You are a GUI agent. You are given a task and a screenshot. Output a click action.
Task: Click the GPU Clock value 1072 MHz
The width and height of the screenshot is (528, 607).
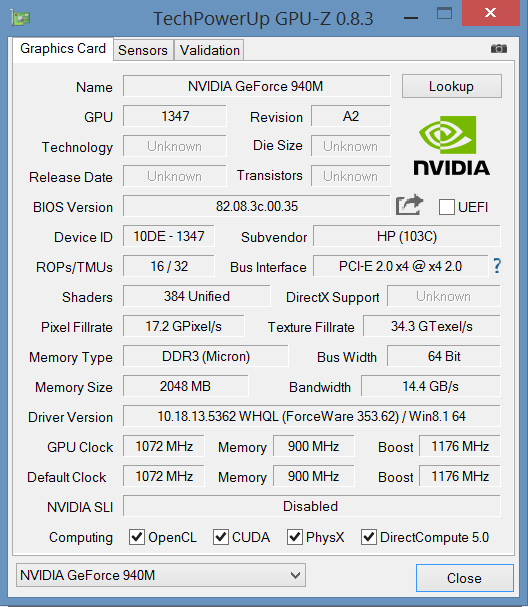[164, 446]
